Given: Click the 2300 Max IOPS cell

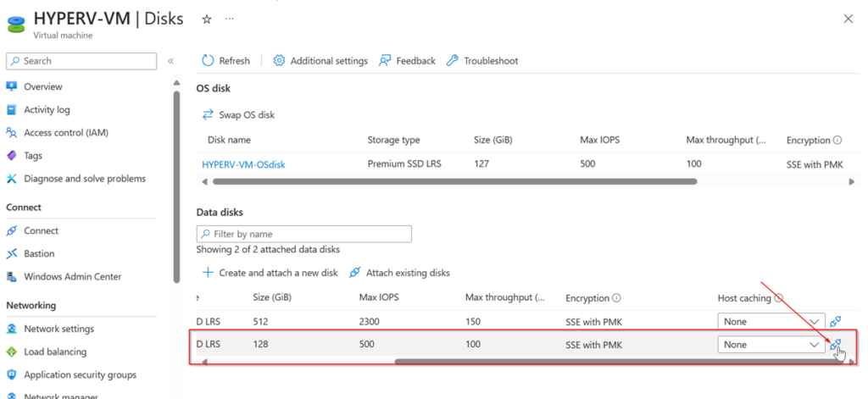Looking at the screenshot, I should (369, 322).
